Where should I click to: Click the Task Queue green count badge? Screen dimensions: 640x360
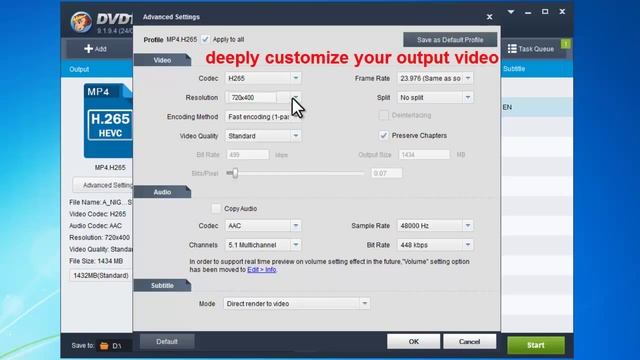566,44
